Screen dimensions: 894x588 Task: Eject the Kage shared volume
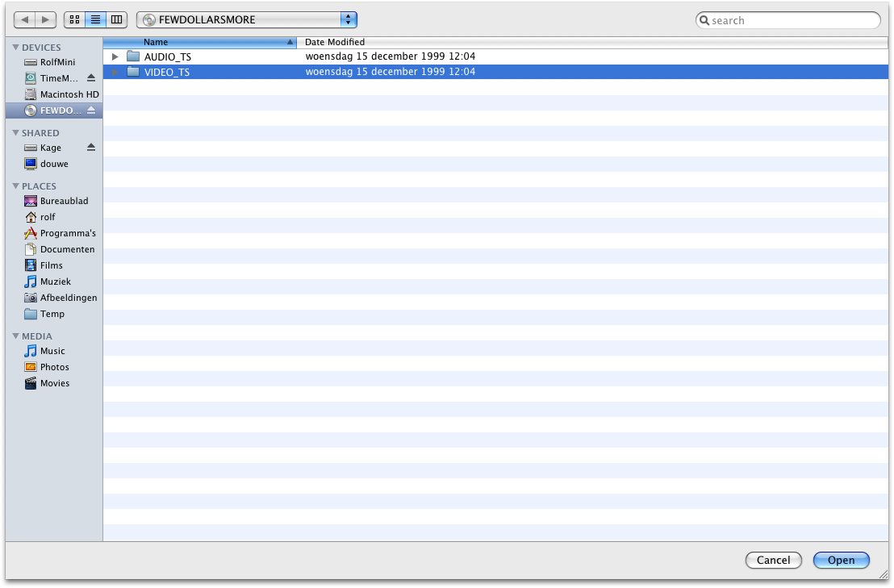(91, 148)
